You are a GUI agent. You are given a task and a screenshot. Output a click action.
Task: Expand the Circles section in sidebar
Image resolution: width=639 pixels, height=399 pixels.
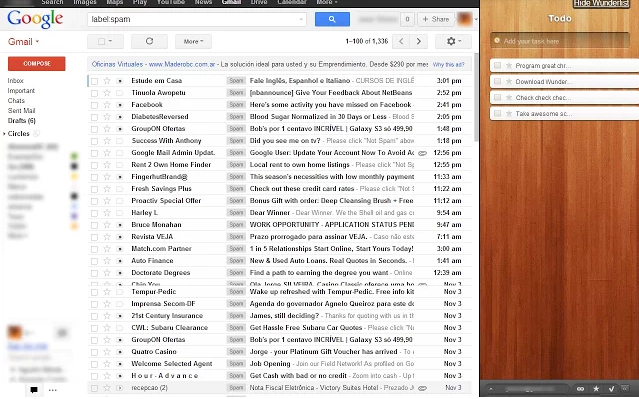(4, 134)
